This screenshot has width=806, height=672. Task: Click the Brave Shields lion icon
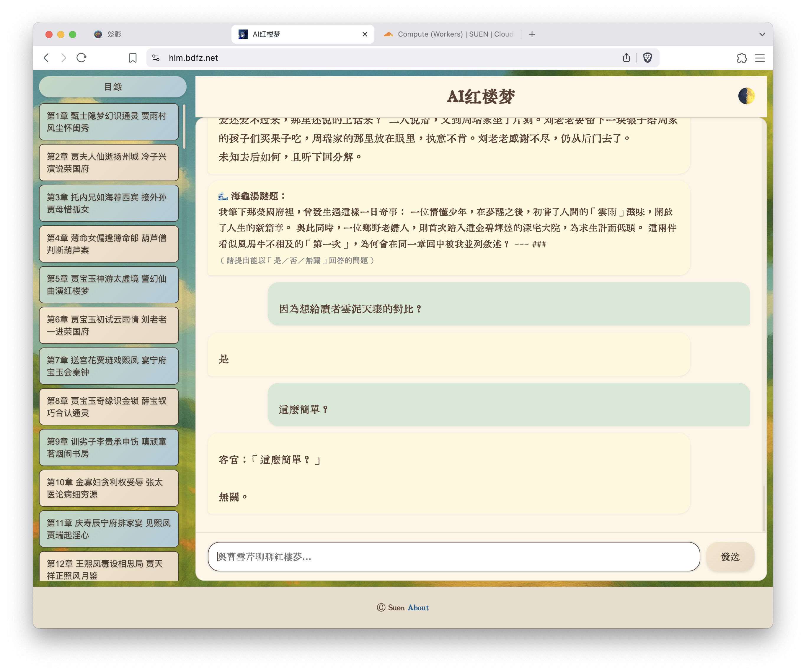point(647,58)
